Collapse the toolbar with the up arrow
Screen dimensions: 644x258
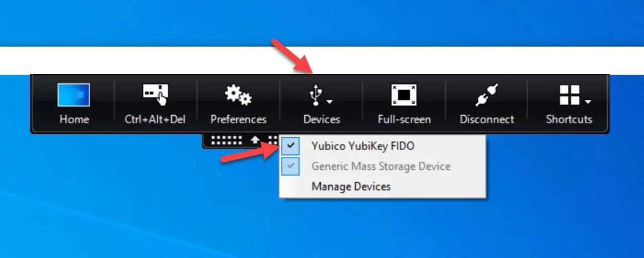click(255, 140)
